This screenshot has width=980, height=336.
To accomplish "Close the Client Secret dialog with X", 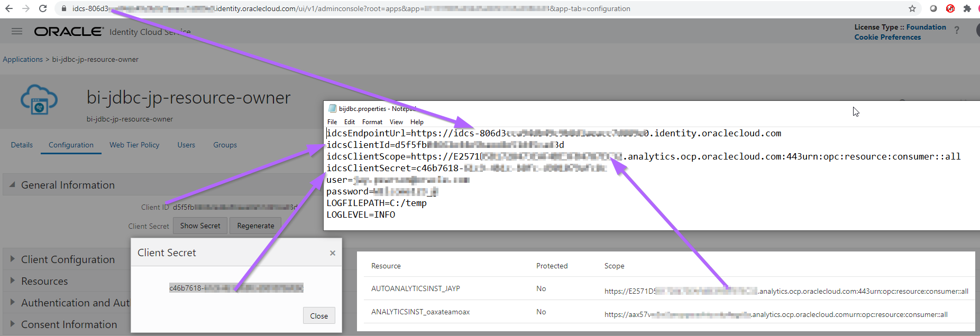I will 333,253.
